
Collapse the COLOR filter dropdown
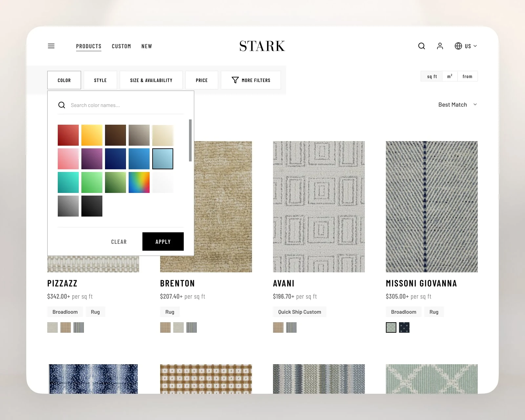(x=64, y=80)
